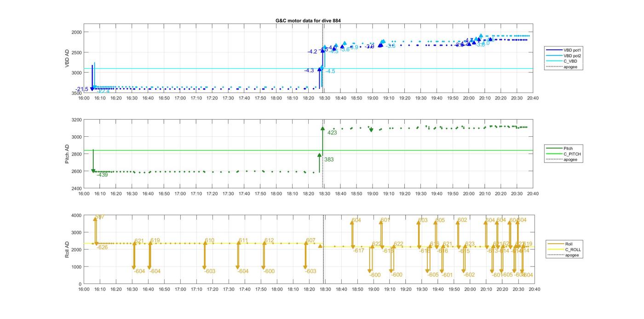Image resolution: width=644 pixels, height=319 pixels.
Task: Click the '2000' tick on VBD axis
Action: tap(77, 32)
